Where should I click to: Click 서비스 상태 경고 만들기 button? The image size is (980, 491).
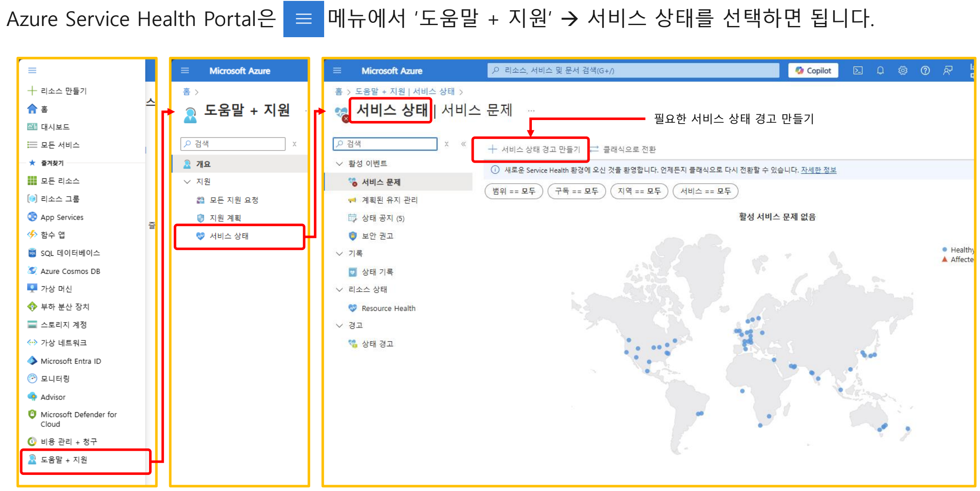pyautogui.click(x=534, y=149)
